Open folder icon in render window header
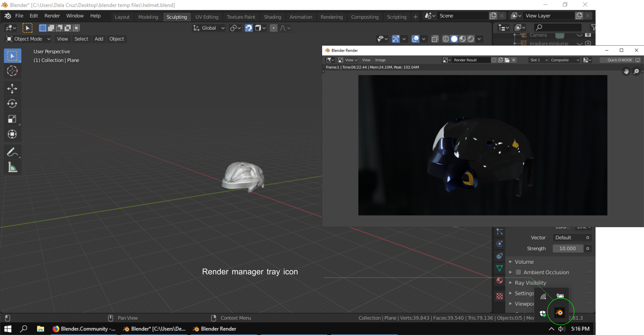The height and width of the screenshot is (335, 644). (x=507, y=60)
